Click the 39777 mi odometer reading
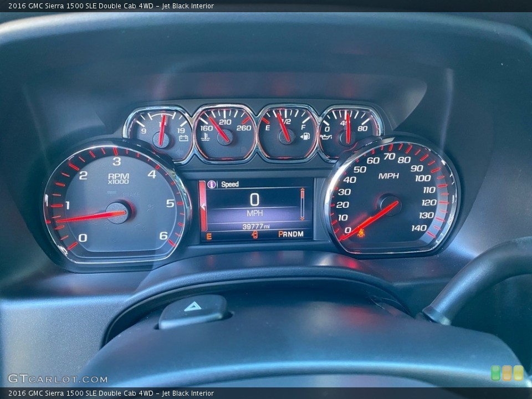 click(256, 226)
